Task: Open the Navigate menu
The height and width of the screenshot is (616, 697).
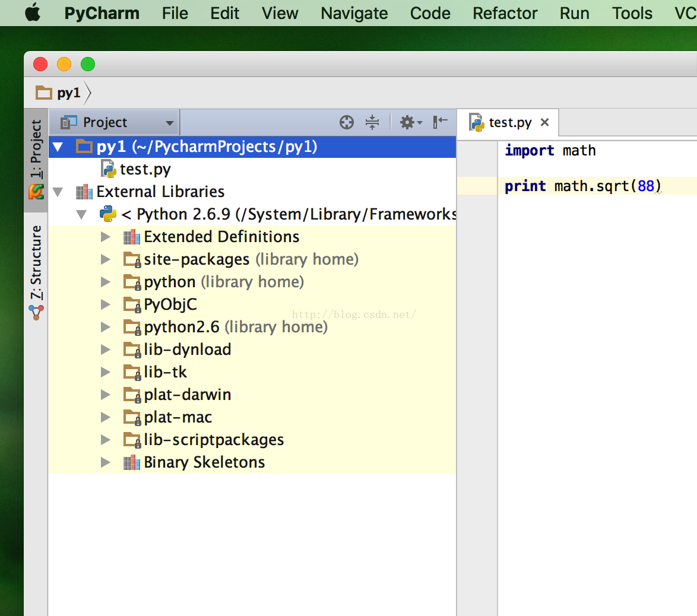Action: 354,13
